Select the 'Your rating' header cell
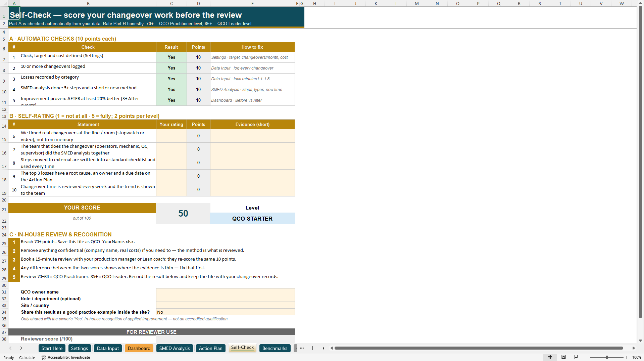 171,125
